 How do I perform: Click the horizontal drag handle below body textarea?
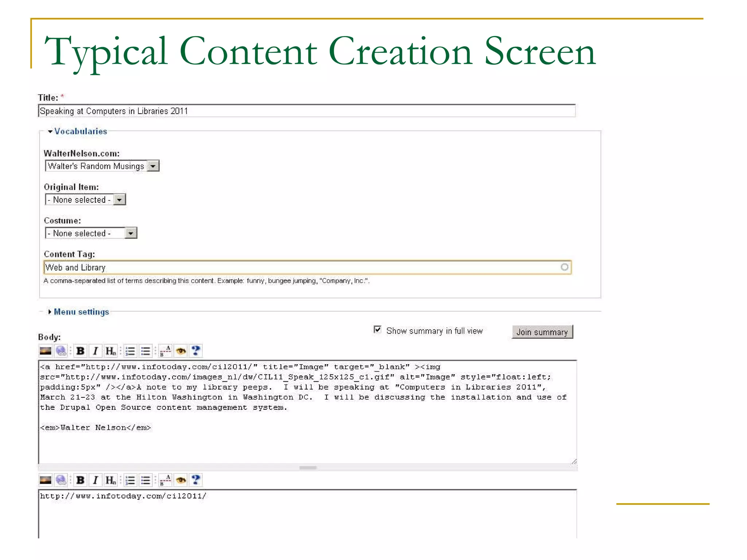(308, 467)
